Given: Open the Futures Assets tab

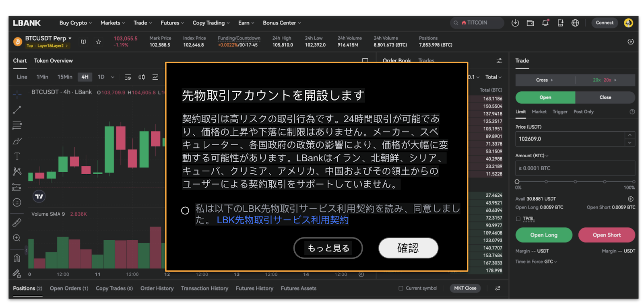Looking at the screenshot, I should pos(299,289).
